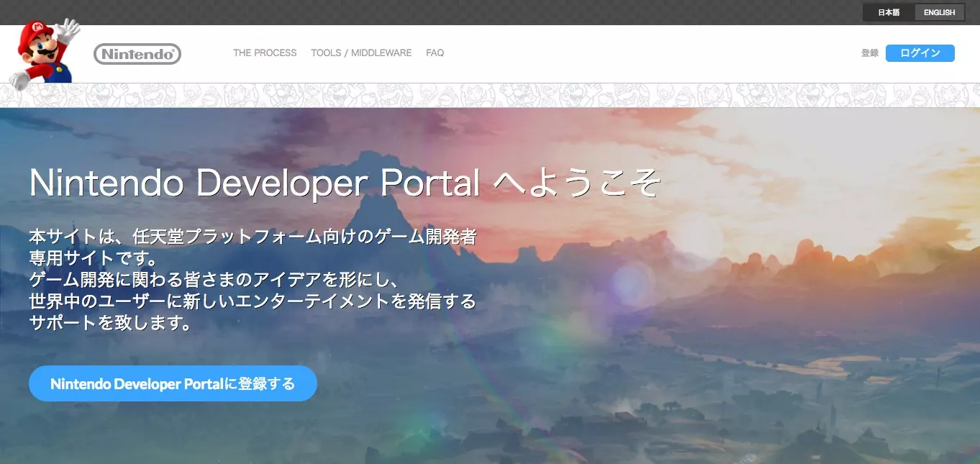
Task: Open the FAQ menu item
Action: tap(435, 53)
